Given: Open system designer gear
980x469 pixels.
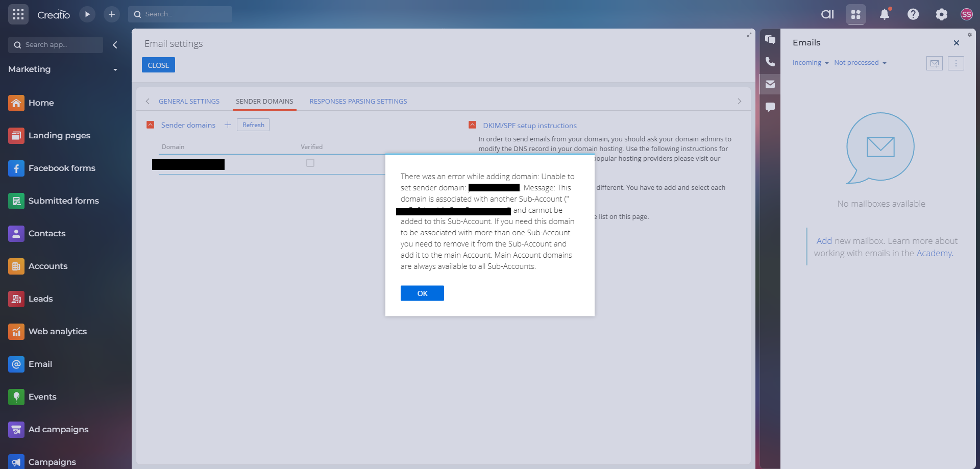Looking at the screenshot, I should pos(941,14).
